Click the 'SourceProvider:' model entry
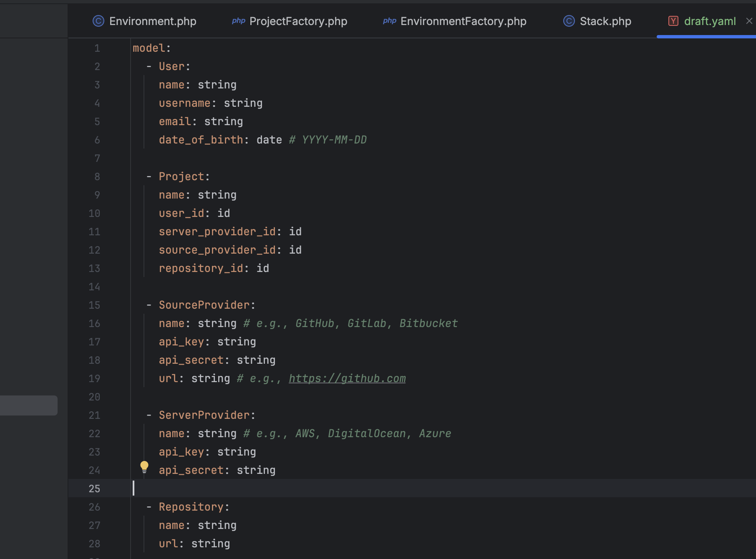This screenshot has height=559, width=756. [x=207, y=305]
